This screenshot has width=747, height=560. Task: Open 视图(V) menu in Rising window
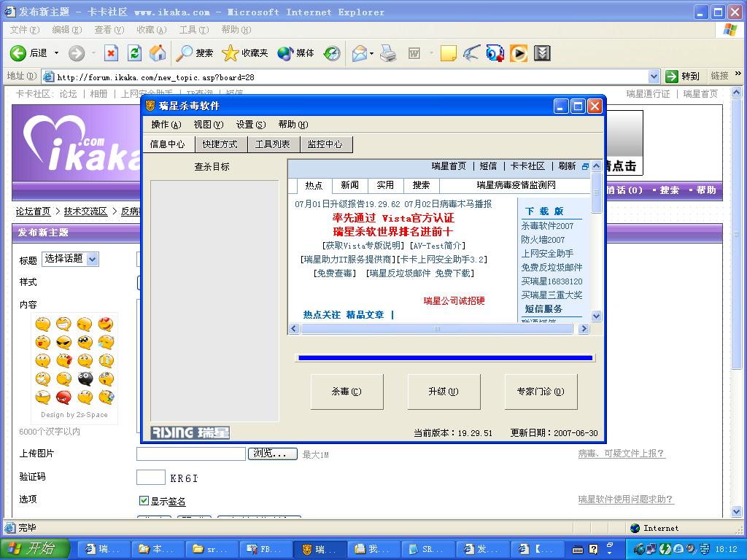(208, 124)
